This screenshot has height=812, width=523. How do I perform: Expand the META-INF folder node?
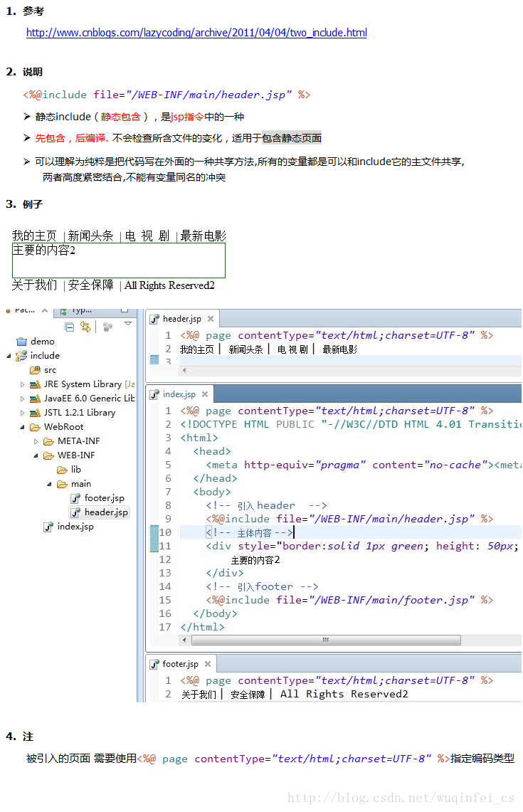click(36, 441)
